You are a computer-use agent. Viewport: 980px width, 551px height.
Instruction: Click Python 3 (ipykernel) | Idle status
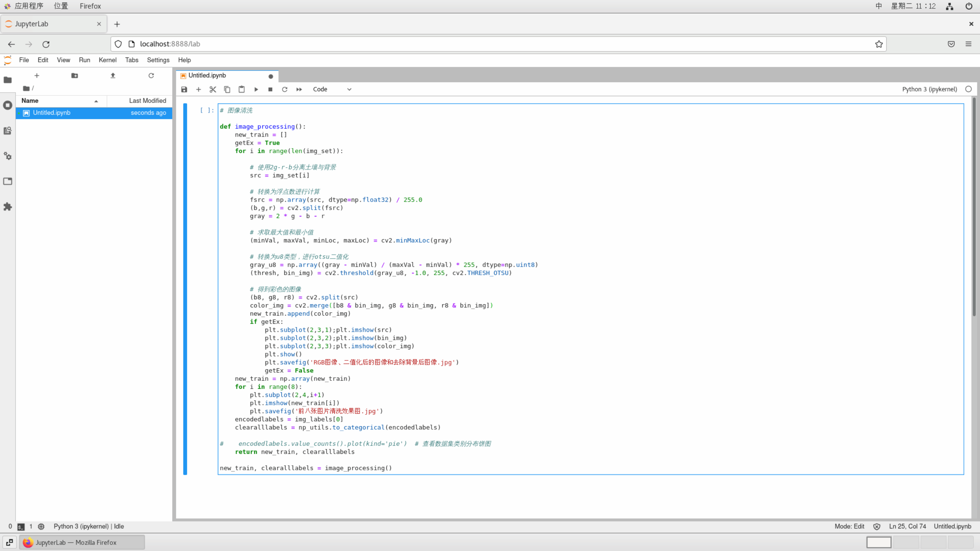click(x=89, y=527)
